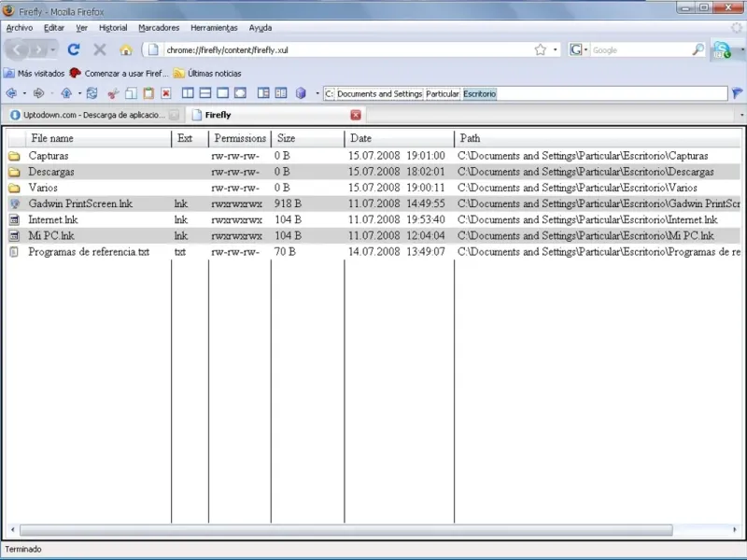Open the Herramientas menu

coord(214,28)
